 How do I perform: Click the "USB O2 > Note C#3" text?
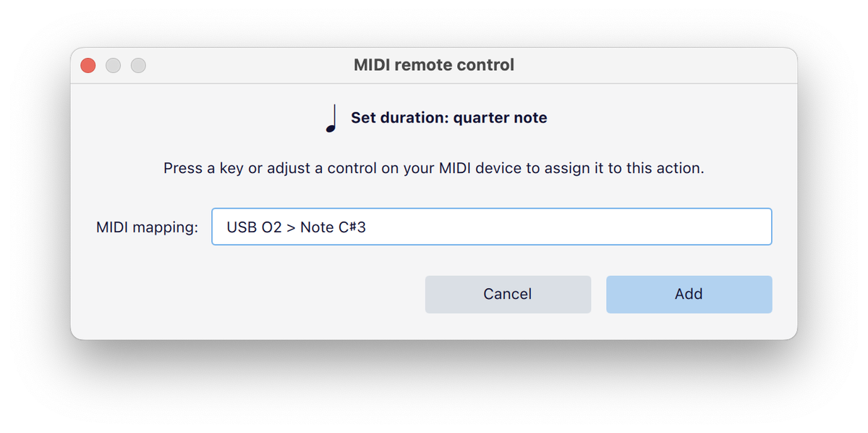(x=296, y=227)
